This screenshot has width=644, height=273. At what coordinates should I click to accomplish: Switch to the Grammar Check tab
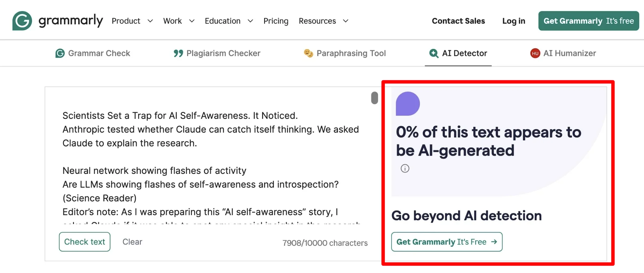[x=93, y=53]
